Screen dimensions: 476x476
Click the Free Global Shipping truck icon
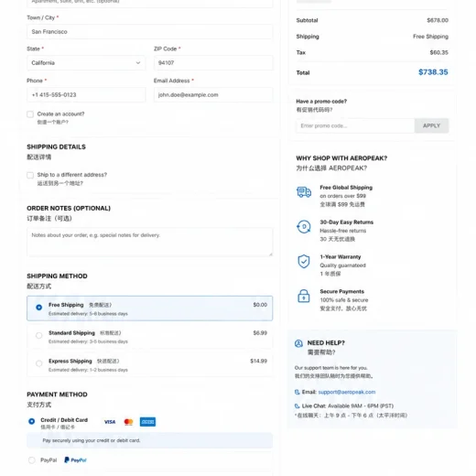click(x=304, y=192)
